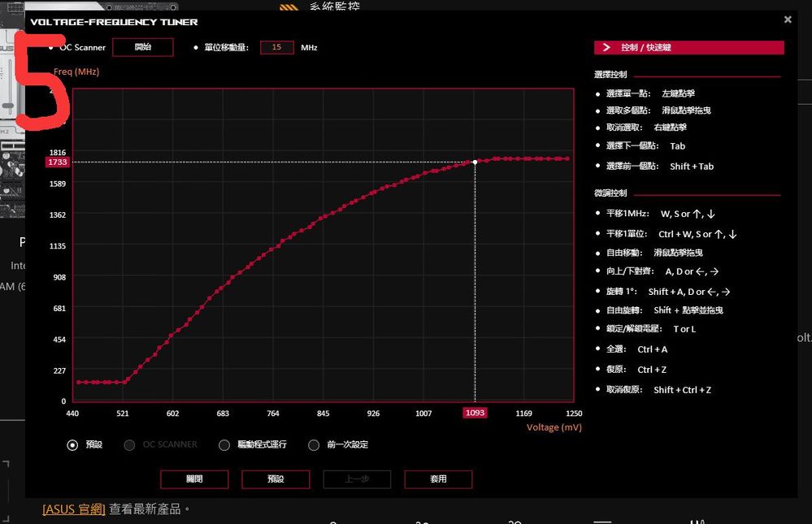812x524 pixels.
Task: Close the Voltage-Frequency Tuner window
Action: point(787,19)
